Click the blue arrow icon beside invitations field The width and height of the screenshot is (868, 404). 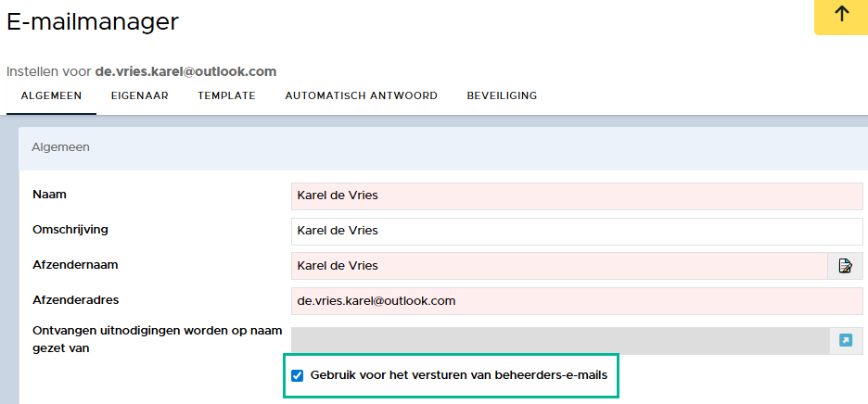pyautogui.click(x=846, y=340)
